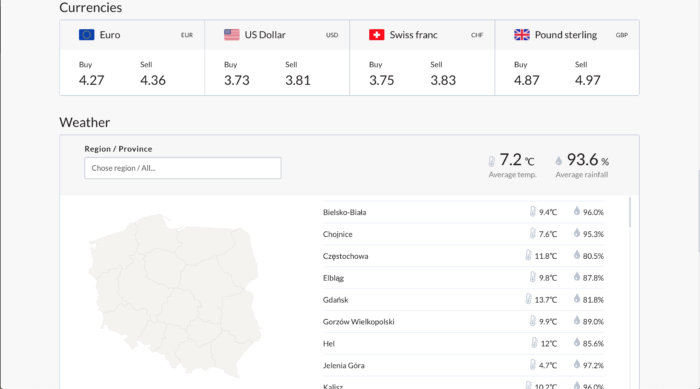Click the Częstochowa 80.5% rainfall value

(593, 256)
